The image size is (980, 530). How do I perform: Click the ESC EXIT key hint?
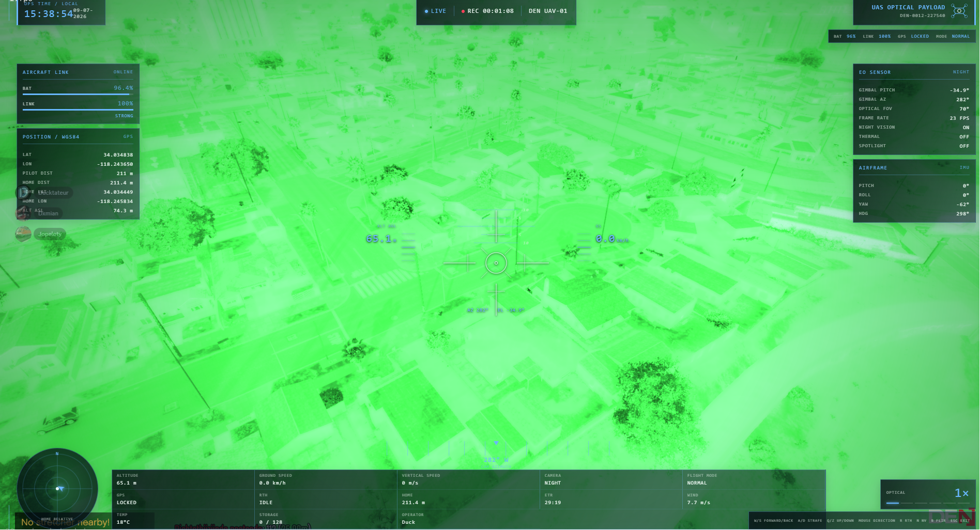(x=960, y=521)
